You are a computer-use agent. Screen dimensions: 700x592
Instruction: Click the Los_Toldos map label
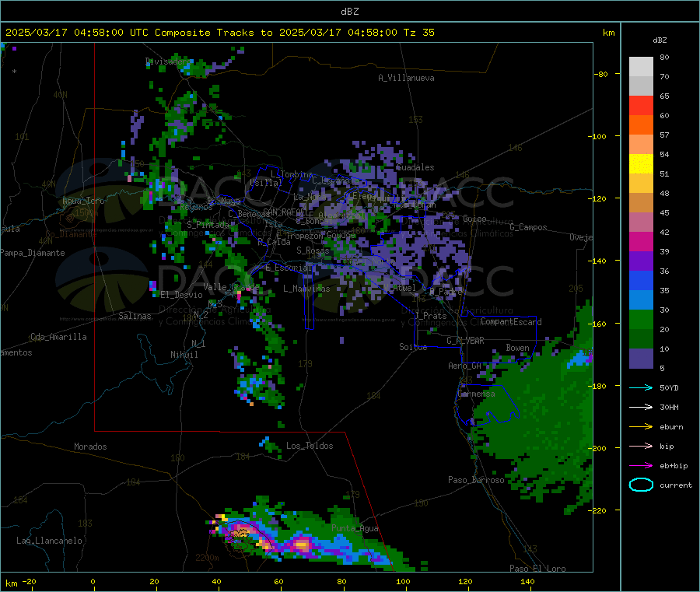click(310, 446)
